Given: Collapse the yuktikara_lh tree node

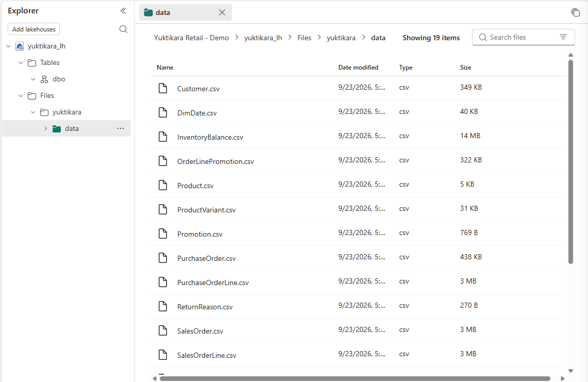Looking at the screenshot, I should (8, 46).
